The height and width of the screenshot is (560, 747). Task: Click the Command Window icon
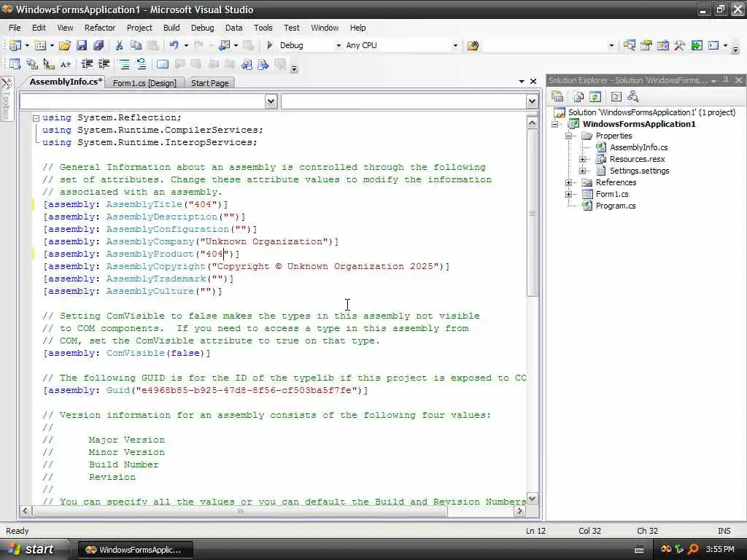point(713,45)
